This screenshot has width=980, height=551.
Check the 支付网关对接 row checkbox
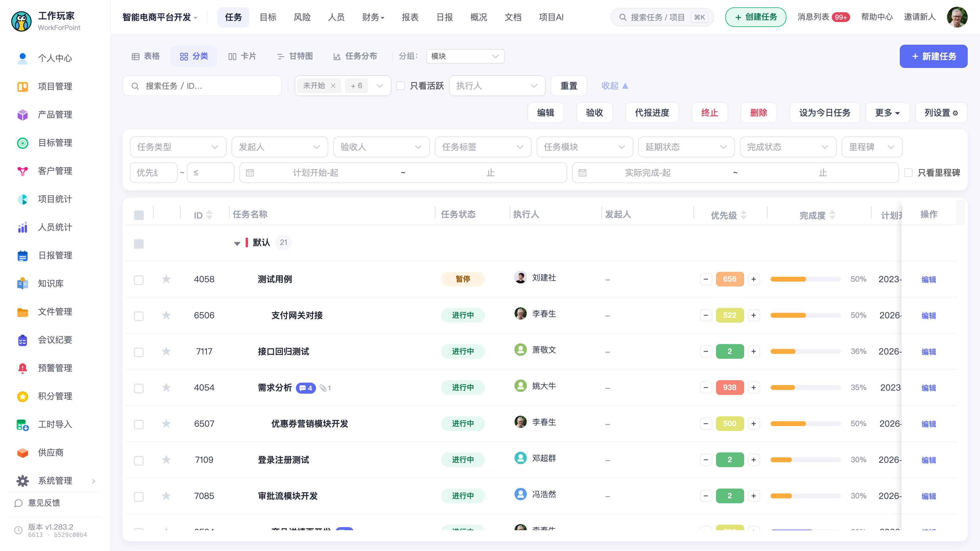(x=139, y=316)
